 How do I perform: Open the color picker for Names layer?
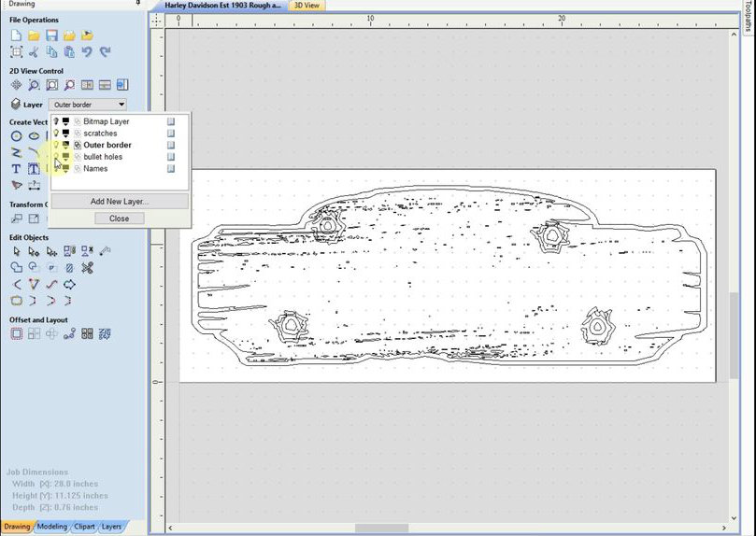66,169
